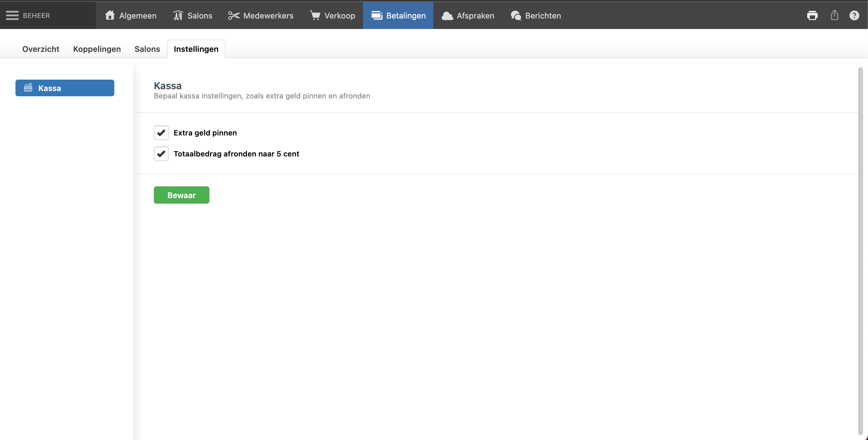Viewport: 868px width, 440px height.
Task: Open the Algemeen menu
Action: [x=131, y=15]
